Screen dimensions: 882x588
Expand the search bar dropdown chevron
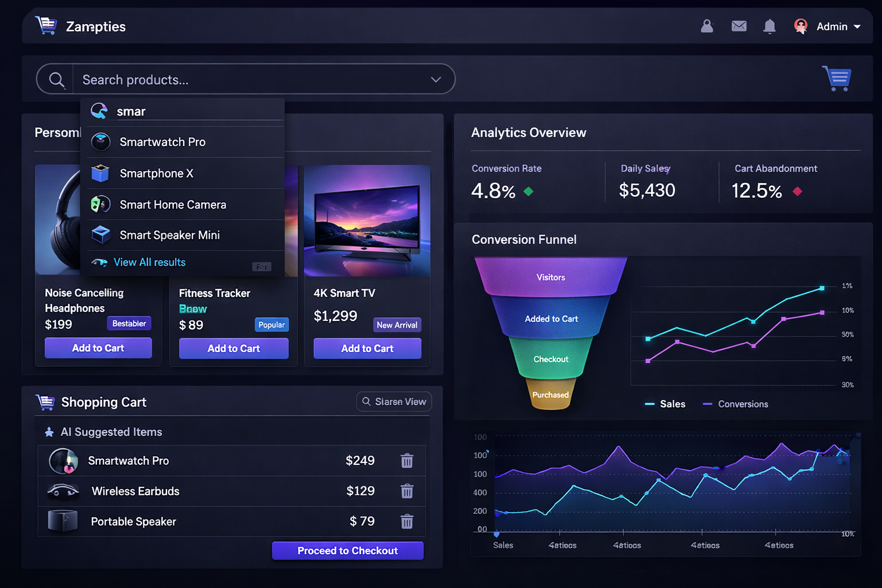(x=435, y=79)
